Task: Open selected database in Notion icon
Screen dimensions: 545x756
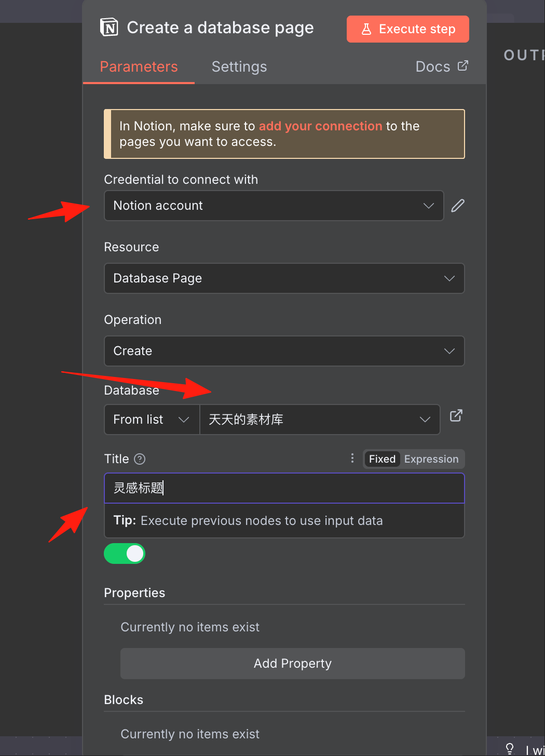Action: point(456,416)
